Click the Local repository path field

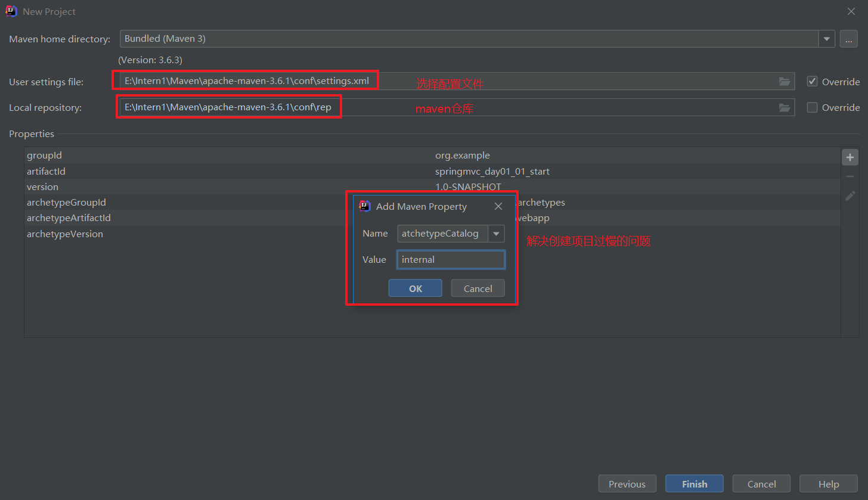click(457, 107)
